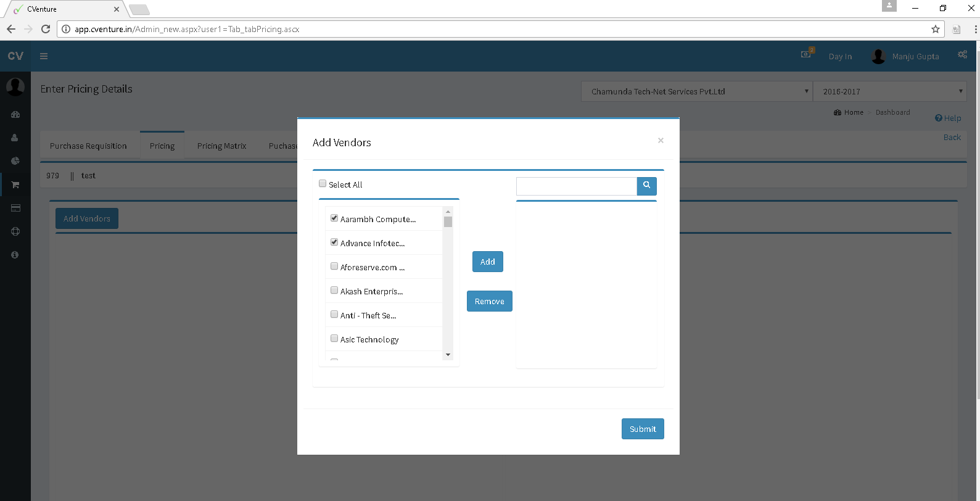Open the dashboard gauge sidebar icon
This screenshot has width=980, height=501.
(x=15, y=114)
